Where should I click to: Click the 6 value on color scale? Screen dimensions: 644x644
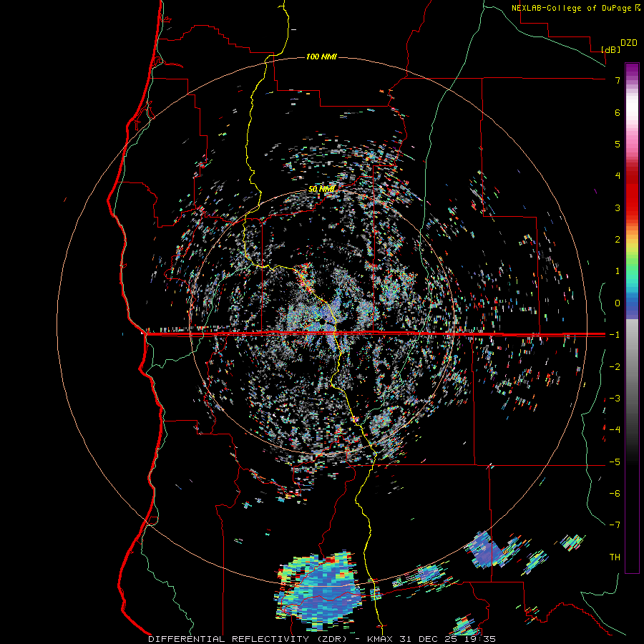coord(618,112)
